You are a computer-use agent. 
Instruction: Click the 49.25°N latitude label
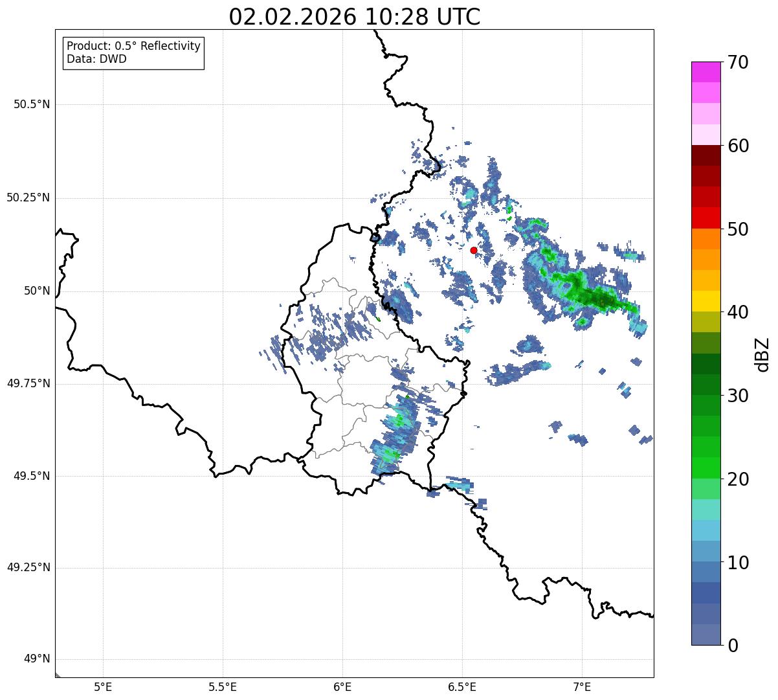(x=28, y=568)
